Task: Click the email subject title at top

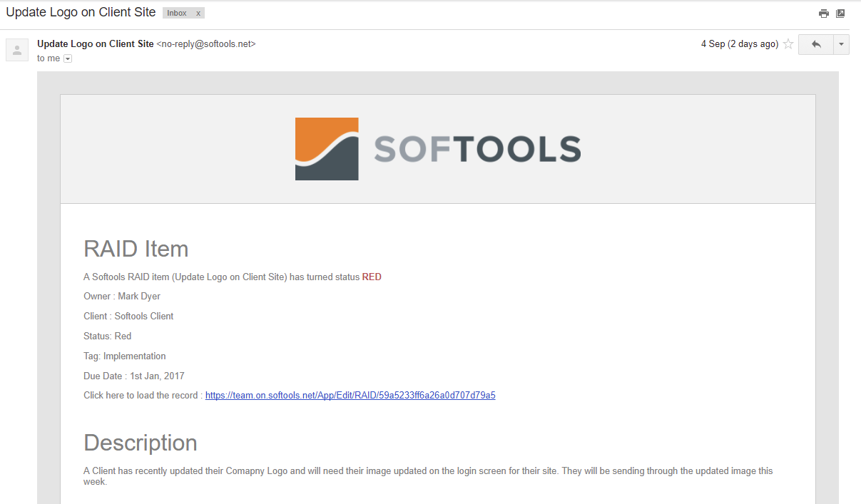Action: [81, 13]
